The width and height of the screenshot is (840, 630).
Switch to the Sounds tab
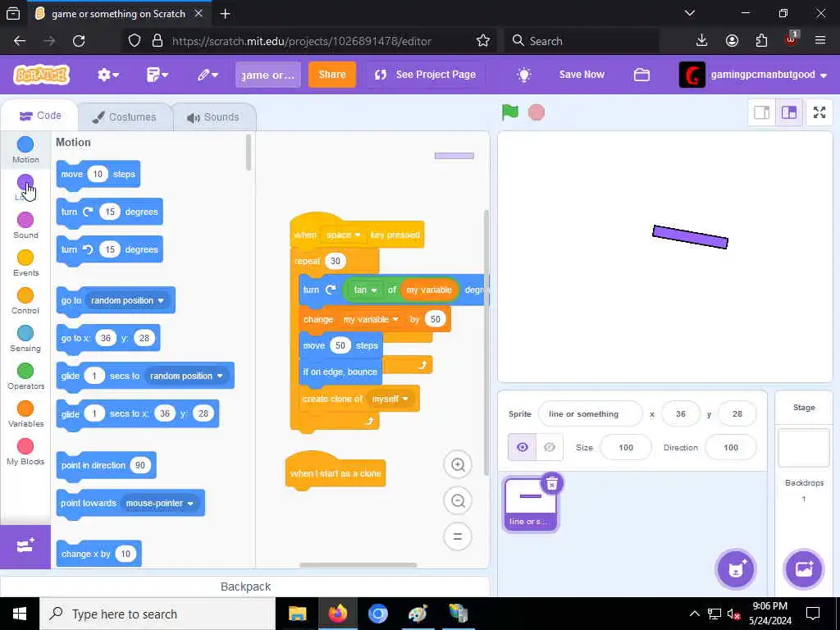point(213,116)
